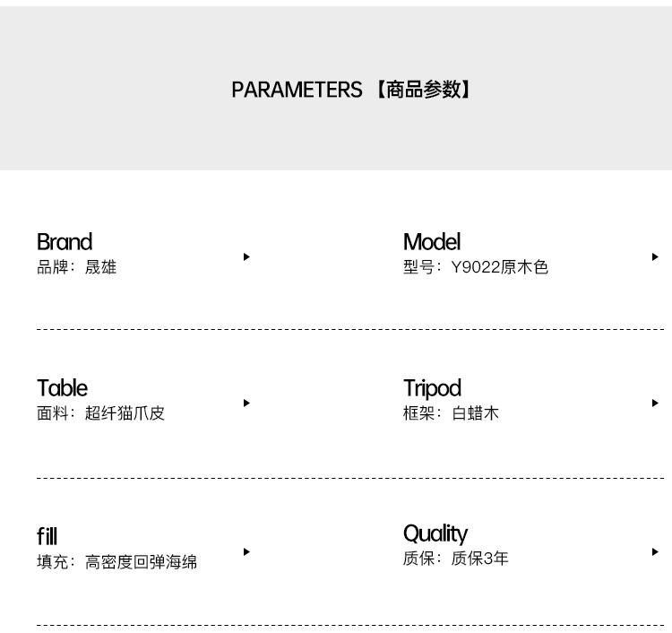Screen dimensions: 672x633
Task: Expand the Tripod row arrow
Action: 655,403
